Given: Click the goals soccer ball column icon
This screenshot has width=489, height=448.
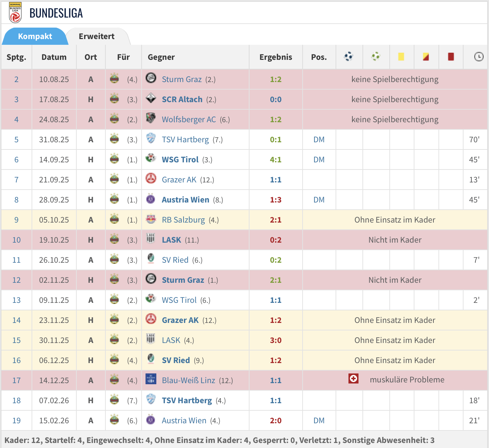Looking at the screenshot, I should [348, 57].
